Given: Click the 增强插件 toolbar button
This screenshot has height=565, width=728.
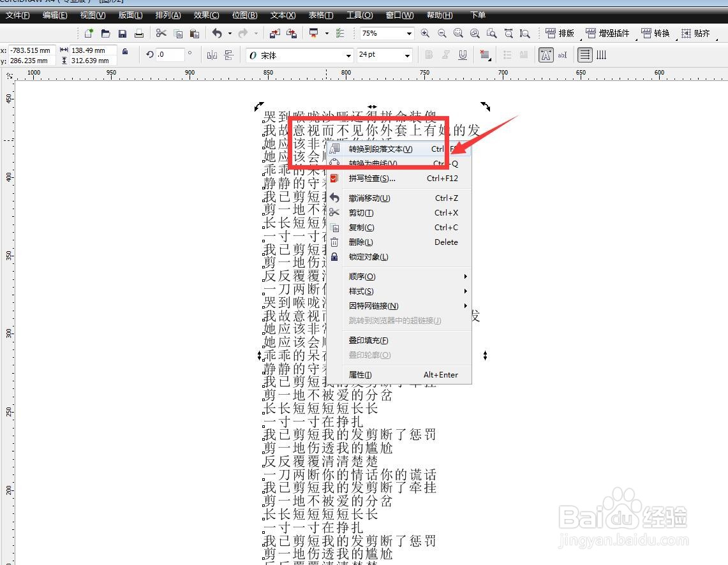Looking at the screenshot, I should 607,33.
